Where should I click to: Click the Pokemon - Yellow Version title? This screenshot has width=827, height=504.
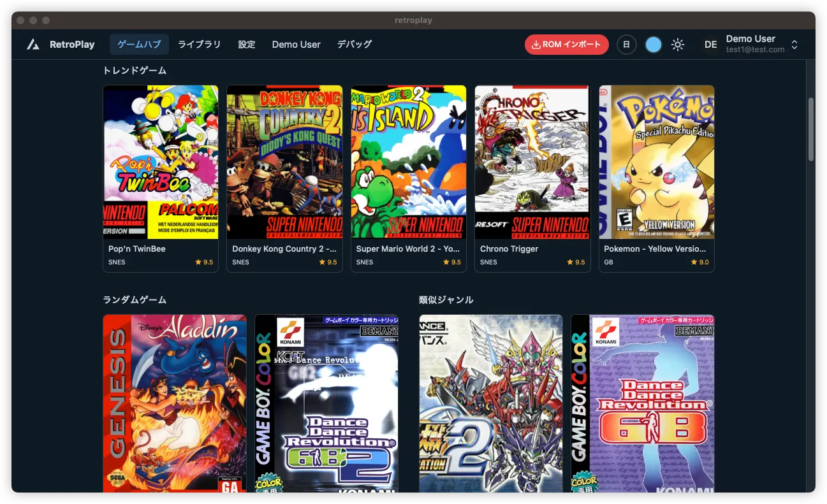point(655,249)
